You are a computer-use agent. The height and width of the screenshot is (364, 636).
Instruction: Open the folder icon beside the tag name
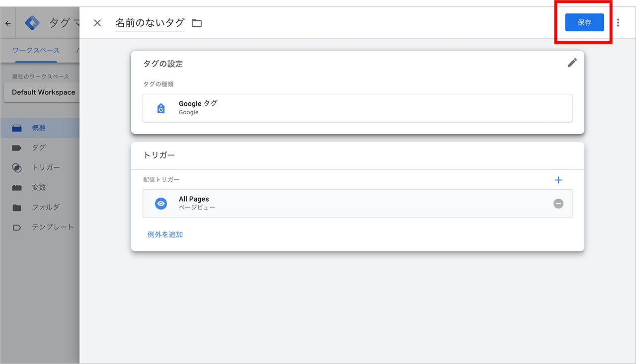tap(196, 22)
